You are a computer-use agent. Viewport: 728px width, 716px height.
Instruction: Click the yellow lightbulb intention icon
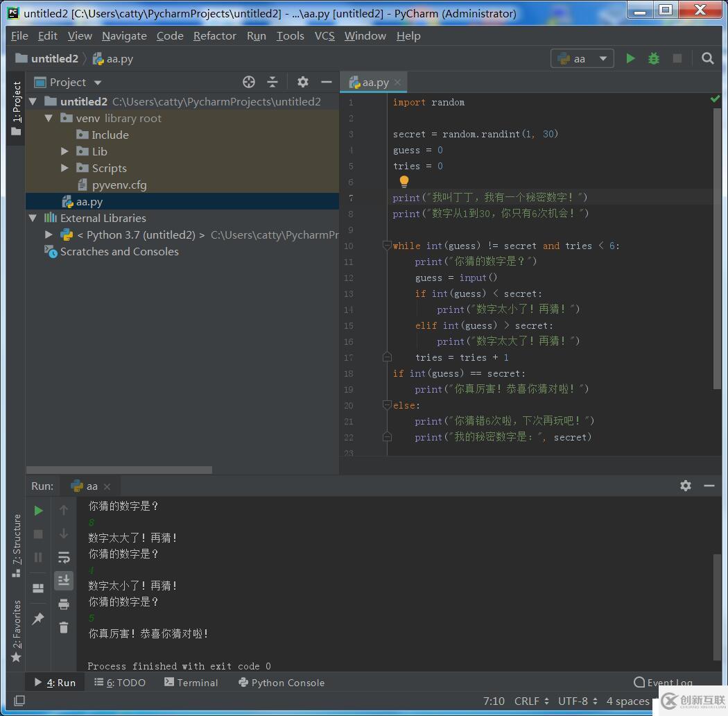click(x=404, y=182)
